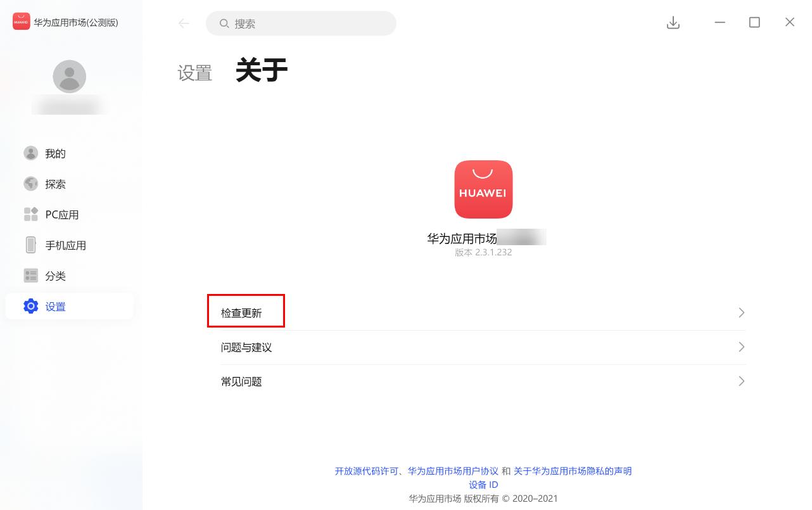Open 分类 category icon

pos(30,276)
